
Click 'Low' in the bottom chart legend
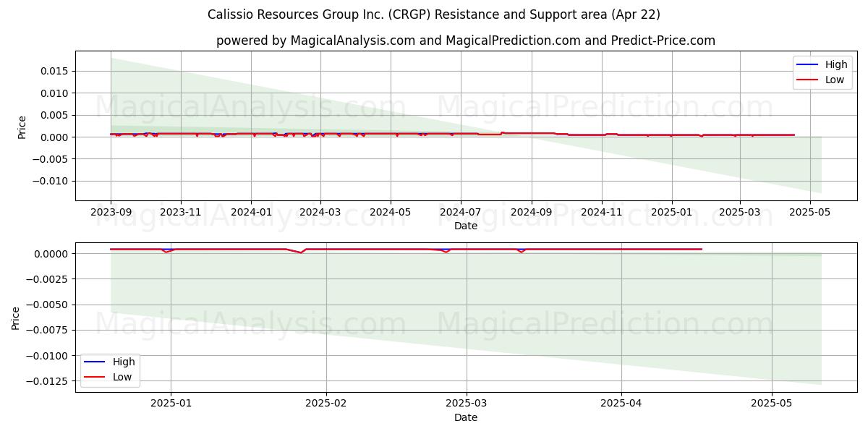(122, 377)
